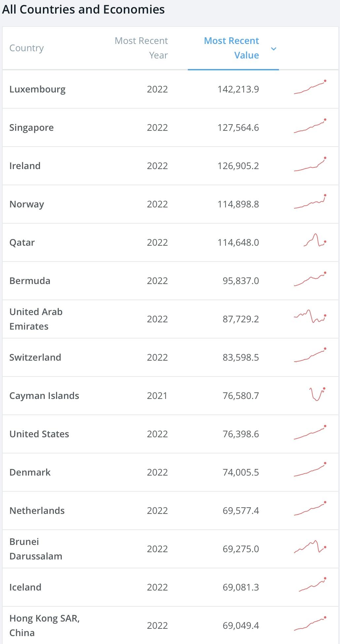
Task: Toggle sort arrow beside Most Recent Value
Action: pyautogui.click(x=273, y=49)
